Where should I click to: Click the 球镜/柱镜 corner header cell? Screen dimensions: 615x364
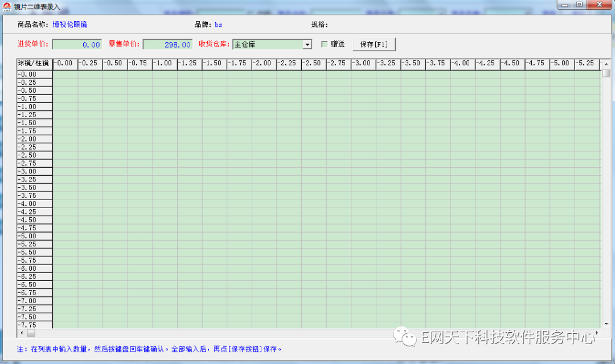click(35, 63)
